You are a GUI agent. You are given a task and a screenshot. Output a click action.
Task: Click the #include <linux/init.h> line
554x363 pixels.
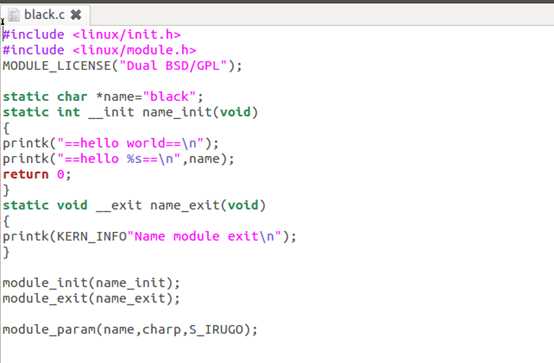coord(92,35)
